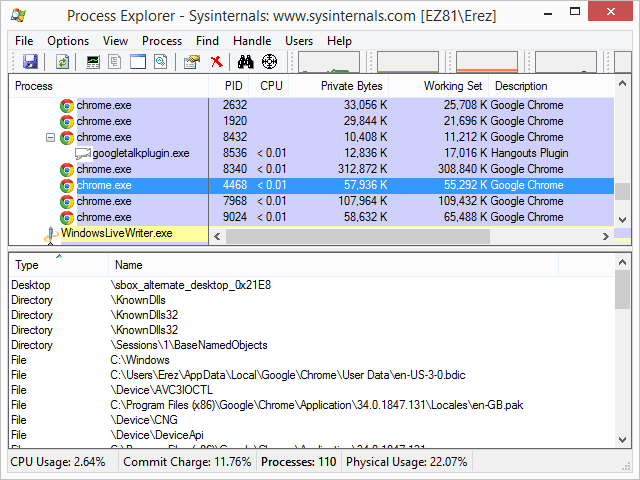Viewport: 640px width, 480px height.
Task: Select WindowsLiveWriter.exe in process list
Action: (116, 234)
